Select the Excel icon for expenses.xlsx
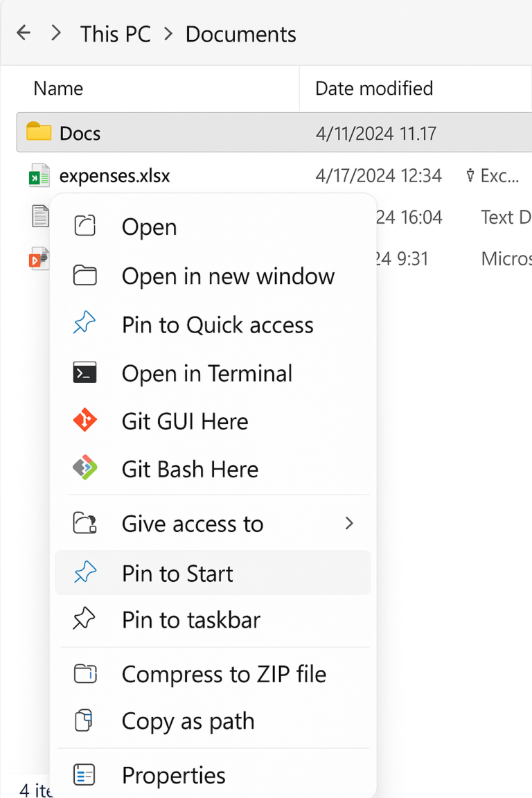This screenshot has height=798, width=532. click(x=39, y=175)
